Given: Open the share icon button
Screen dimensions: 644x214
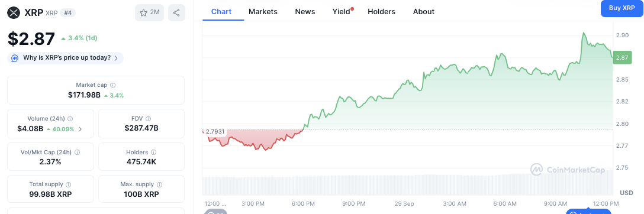Looking at the screenshot, I should click(176, 12).
